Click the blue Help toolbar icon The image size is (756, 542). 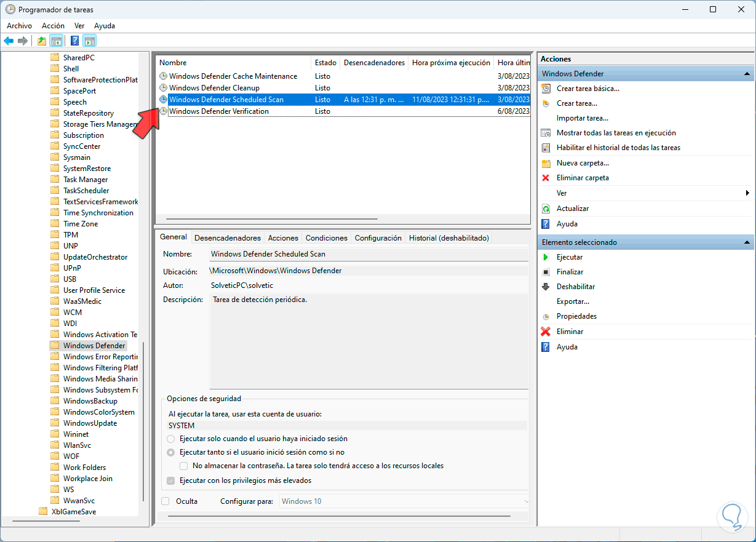click(x=74, y=41)
